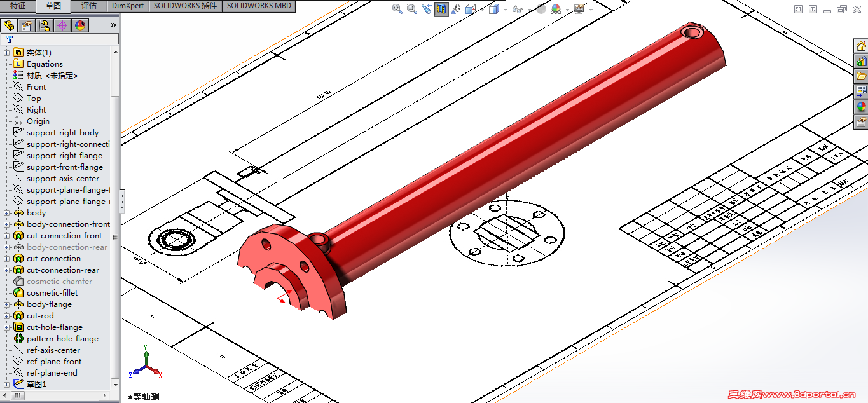Switch to the 草图 tab

(x=53, y=6)
